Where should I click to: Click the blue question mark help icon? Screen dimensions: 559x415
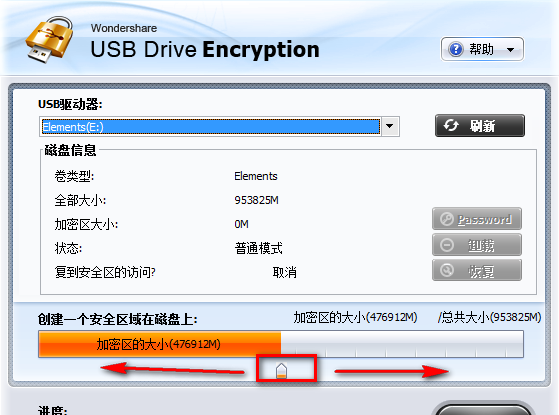click(456, 49)
